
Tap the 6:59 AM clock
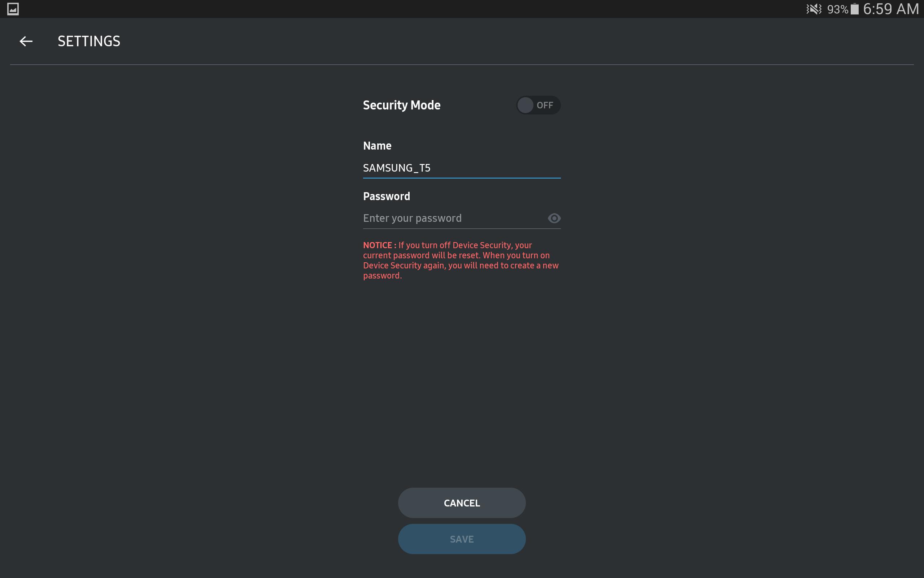(x=891, y=9)
